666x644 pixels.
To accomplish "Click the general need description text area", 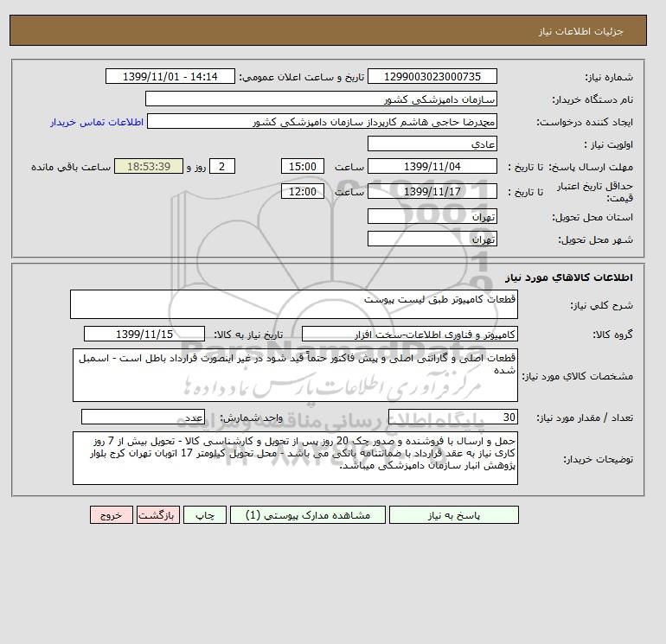I will (x=294, y=304).
